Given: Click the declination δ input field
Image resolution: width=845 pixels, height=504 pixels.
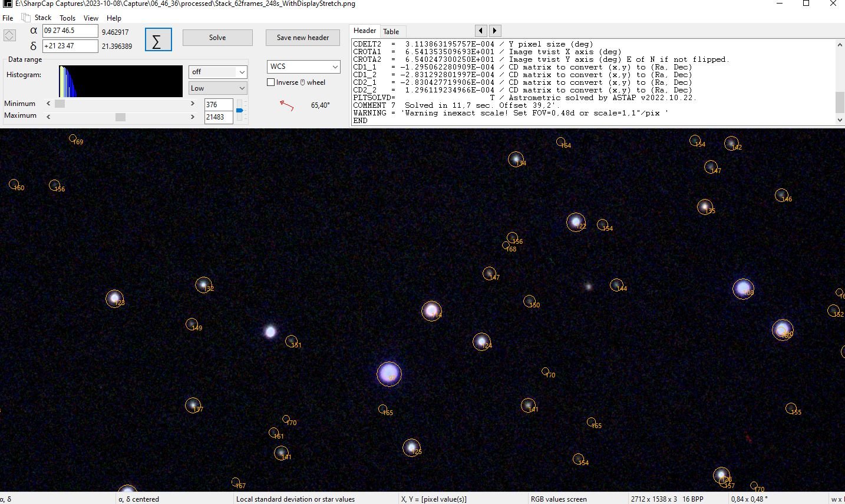Looking at the screenshot, I should coord(70,46).
